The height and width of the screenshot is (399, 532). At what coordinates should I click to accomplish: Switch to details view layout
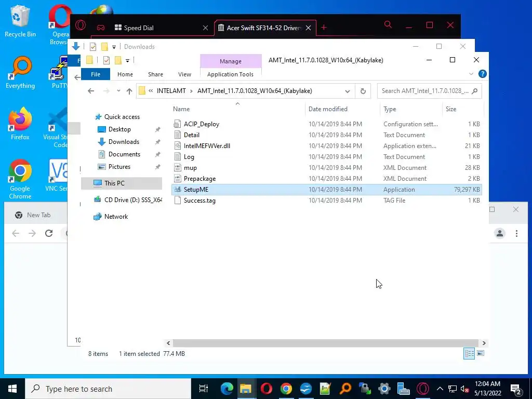click(x=469, y=353)
